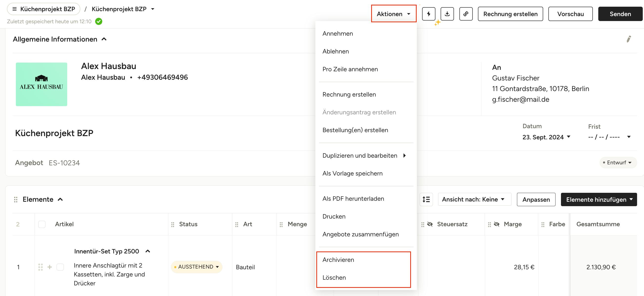The image size is (644, 296).
Task: Open the Küchenprojekt BZP breadcrumb dropdown arrow
Action: [152, 9]
